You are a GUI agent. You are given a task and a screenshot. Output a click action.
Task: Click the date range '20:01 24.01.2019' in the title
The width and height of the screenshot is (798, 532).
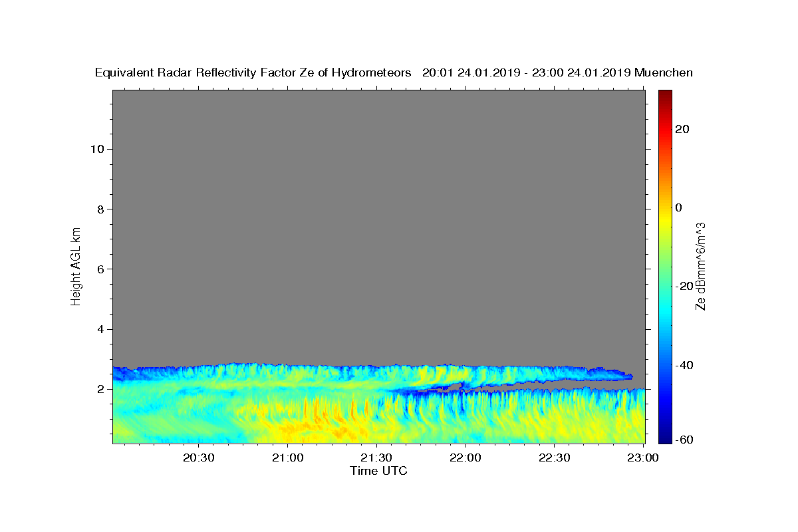(x=470, y=72)
